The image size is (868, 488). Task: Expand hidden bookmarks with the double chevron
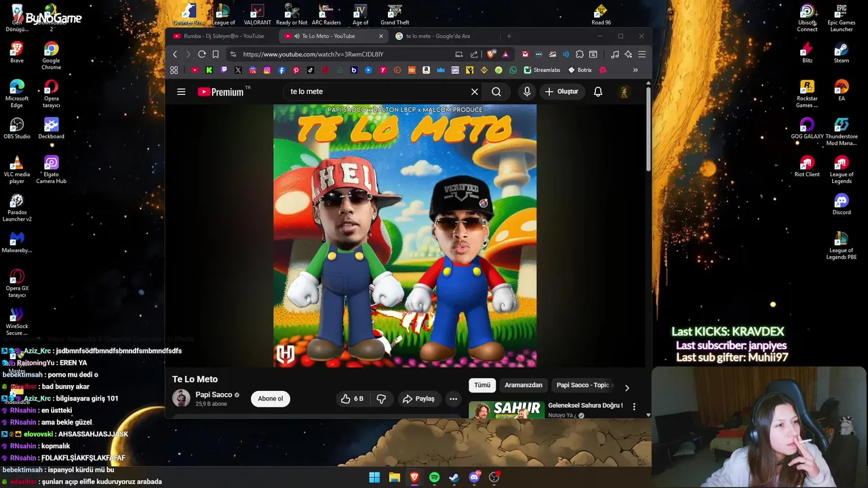(x=635, y=70)
